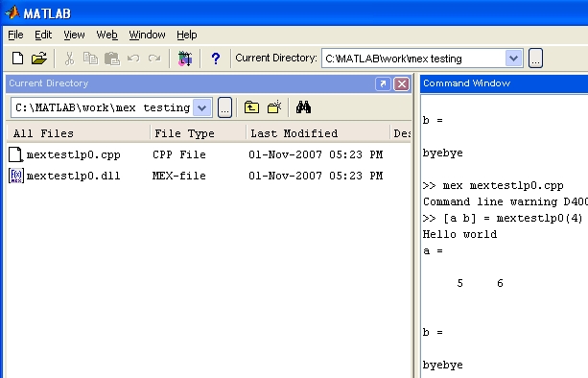The image size is (588, 378).
Task: Click the Paste clipboard icon
Action: (x=112, y=59)
